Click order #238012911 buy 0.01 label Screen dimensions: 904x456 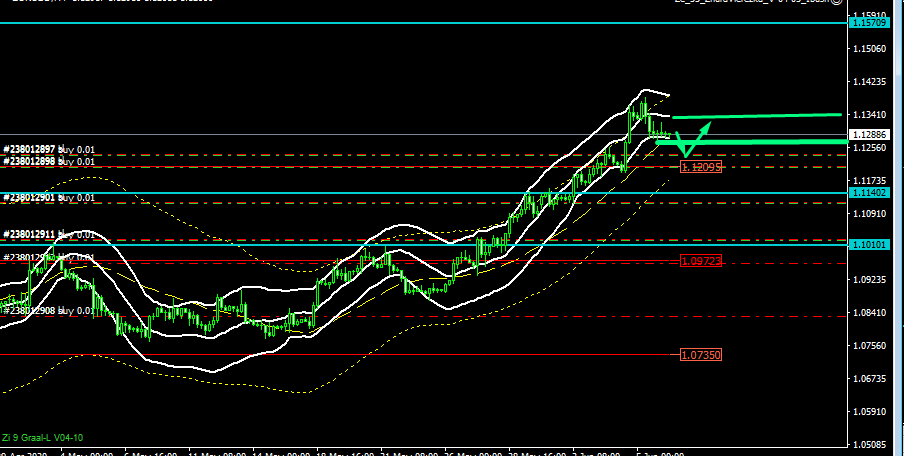click(x=49, y=235)
